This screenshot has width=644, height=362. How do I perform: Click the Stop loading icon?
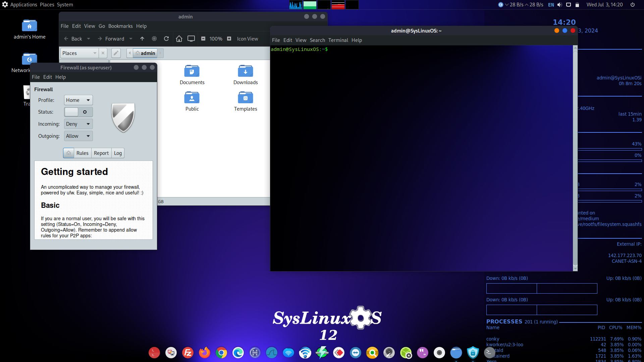point(154,39)
